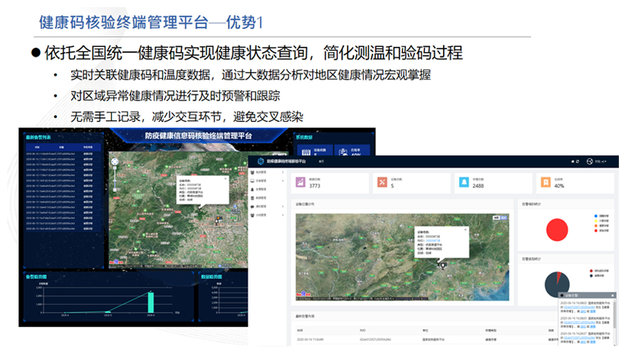Open the user account dropdown in white dashboard header
Viewport: 641px width, 364px height.
pos(600,161)
